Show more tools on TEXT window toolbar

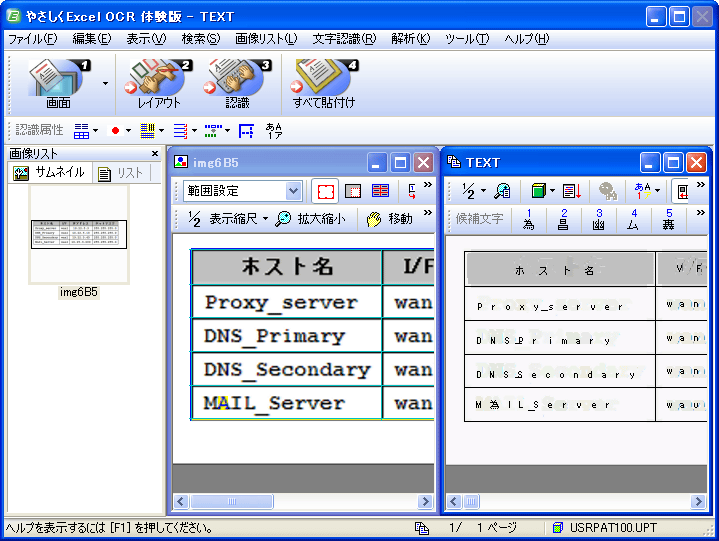pos(701,185)
